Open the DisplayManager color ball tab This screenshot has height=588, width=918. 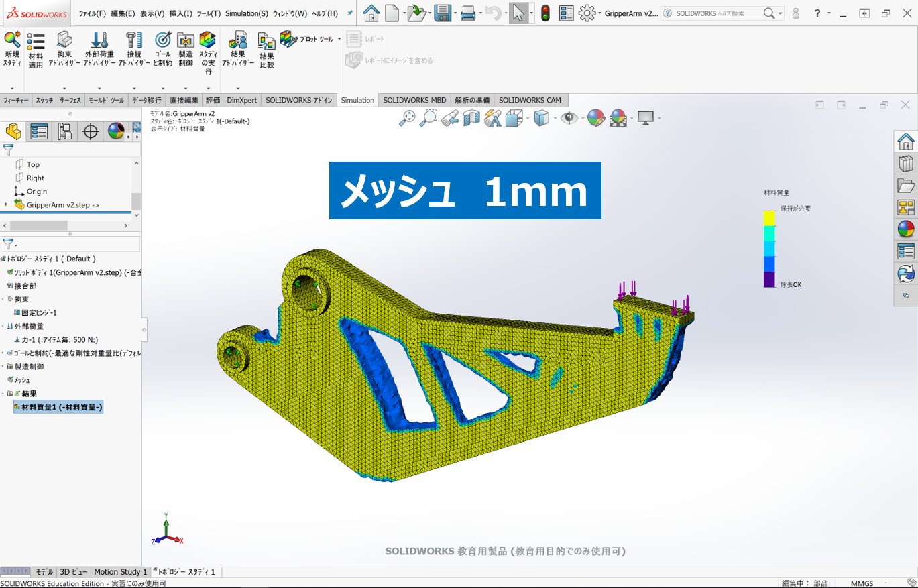coord(116,131)
